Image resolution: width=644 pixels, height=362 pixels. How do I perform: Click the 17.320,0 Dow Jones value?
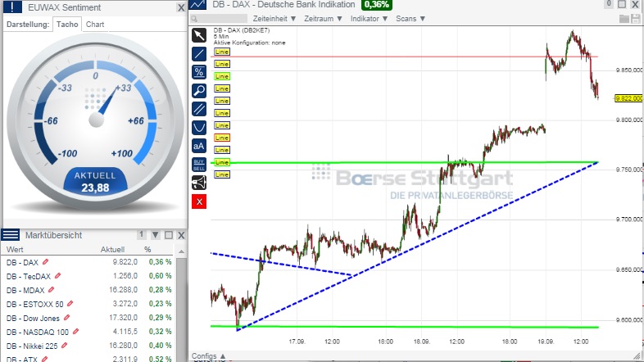123,318
